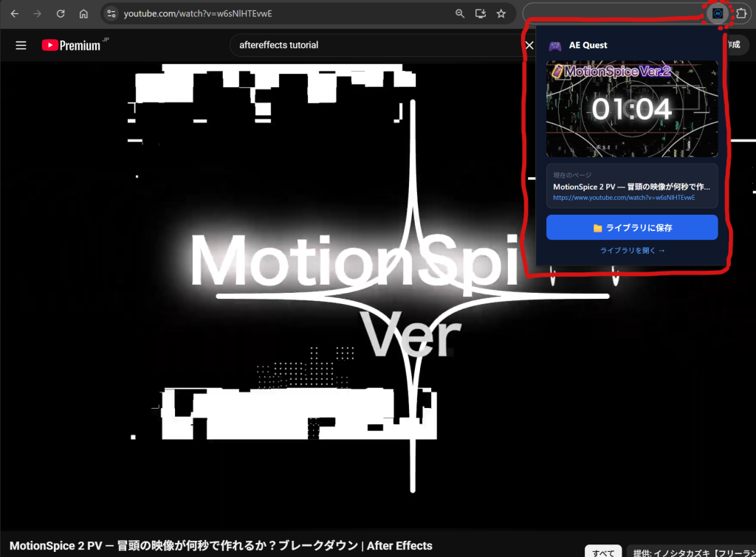Click the AE Quest gamepad icon in popup
Screen dimensions: 756x557
point(555,45)
